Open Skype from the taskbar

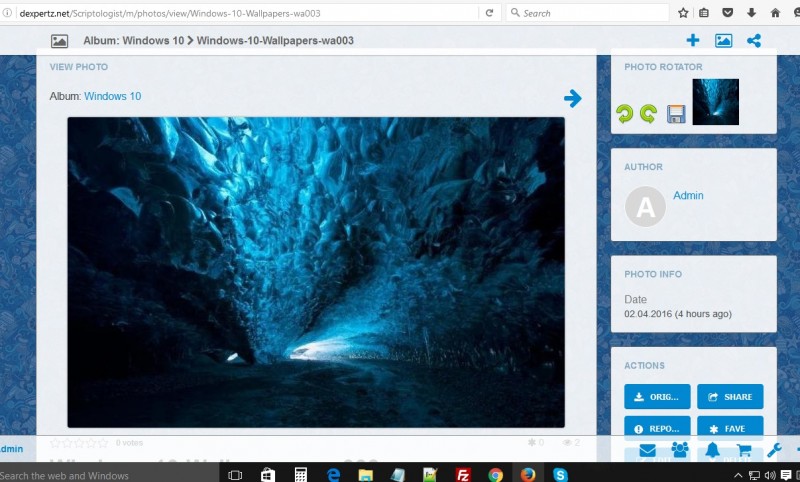(560, 475)
